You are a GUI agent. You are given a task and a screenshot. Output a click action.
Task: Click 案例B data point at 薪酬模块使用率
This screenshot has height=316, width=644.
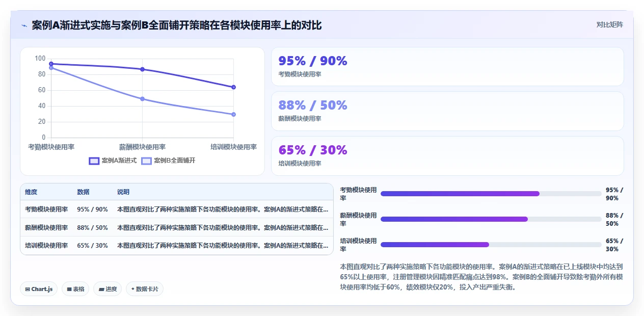(x=142, y=99)
